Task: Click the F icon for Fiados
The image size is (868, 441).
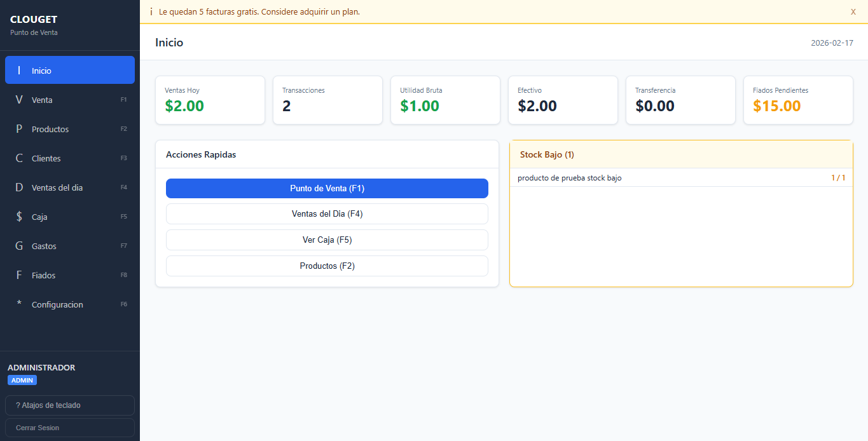Action: (19, 275)
